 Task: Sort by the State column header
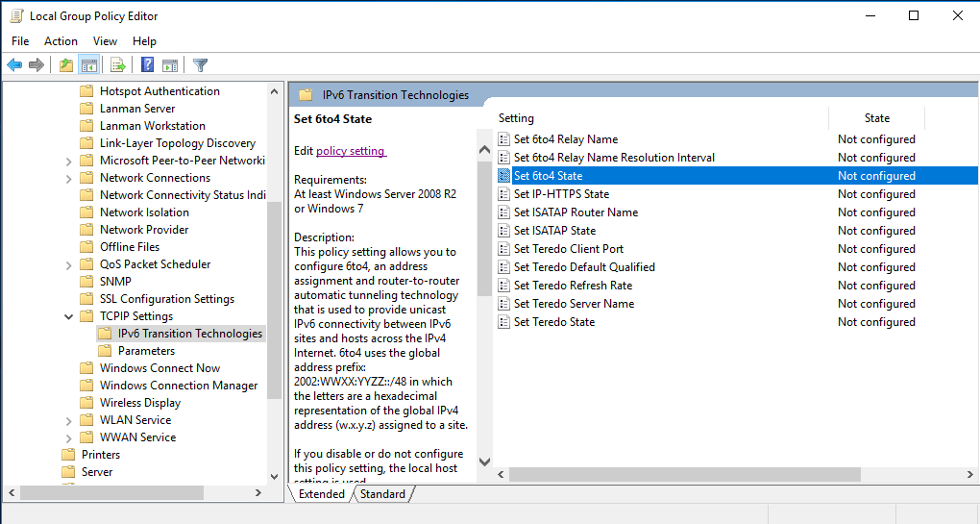877,118
